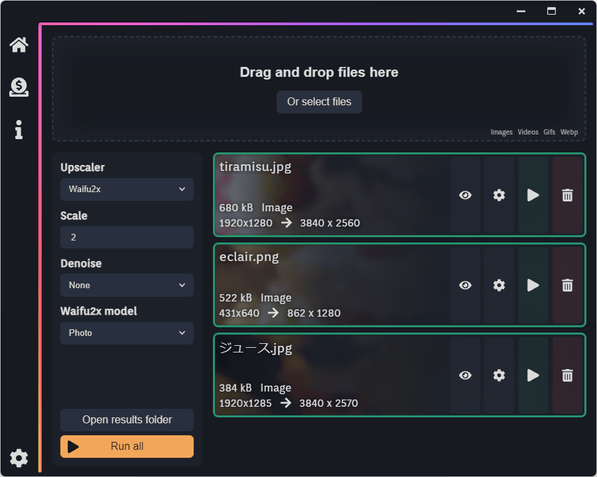This screenshot has width=597, height=477.
Task: Go to the Home page in sidebar
Action: [x=19, y=45]
